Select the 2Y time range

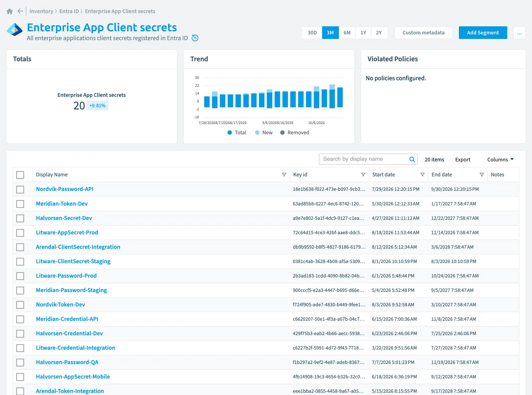click(379, 33)
